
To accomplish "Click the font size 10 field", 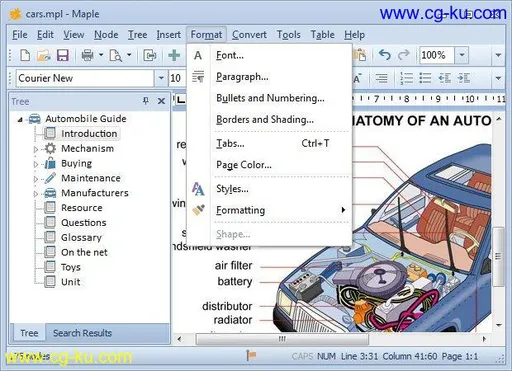I will coord(178,78).
